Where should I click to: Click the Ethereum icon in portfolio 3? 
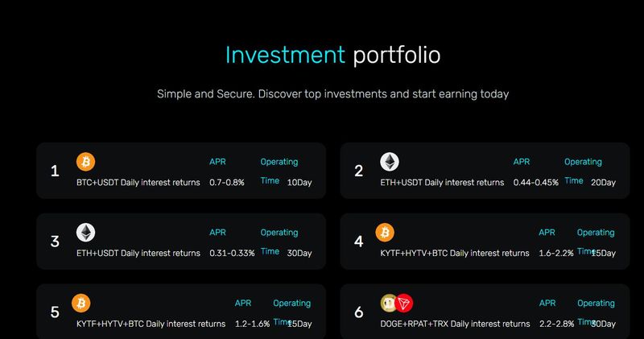point(85,233)
